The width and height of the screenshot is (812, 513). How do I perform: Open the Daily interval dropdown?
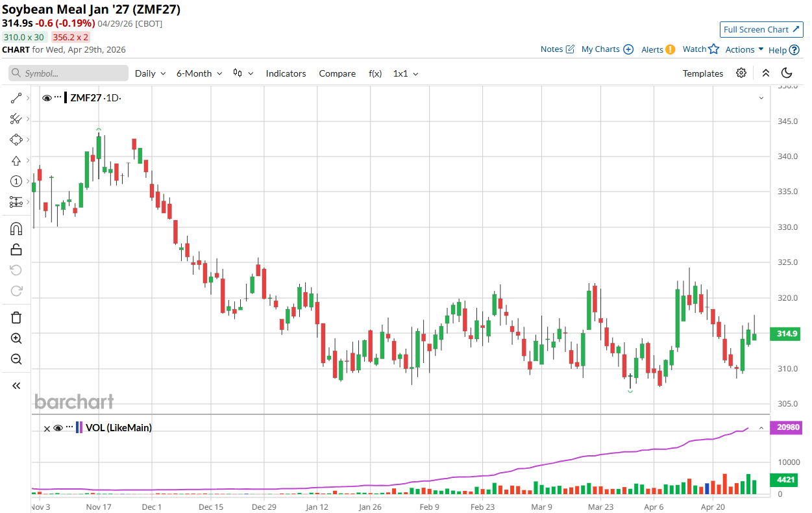point(150,73)
